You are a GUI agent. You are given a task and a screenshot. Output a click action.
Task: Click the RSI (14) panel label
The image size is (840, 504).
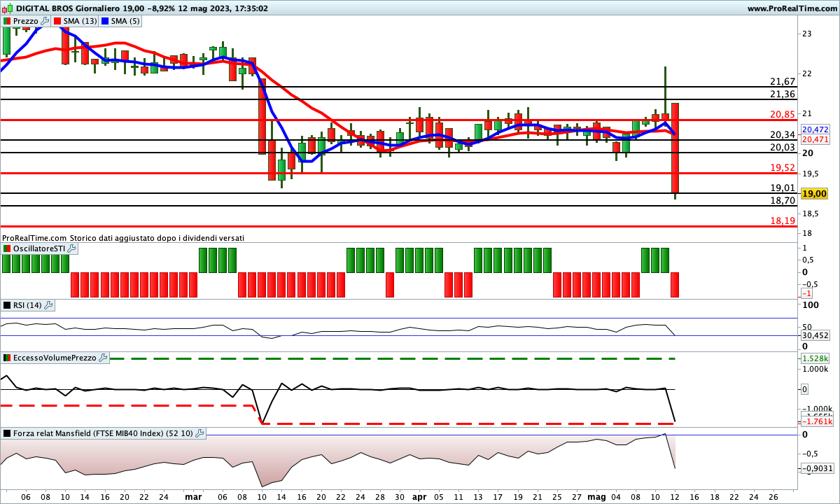(x=28, y=305)
